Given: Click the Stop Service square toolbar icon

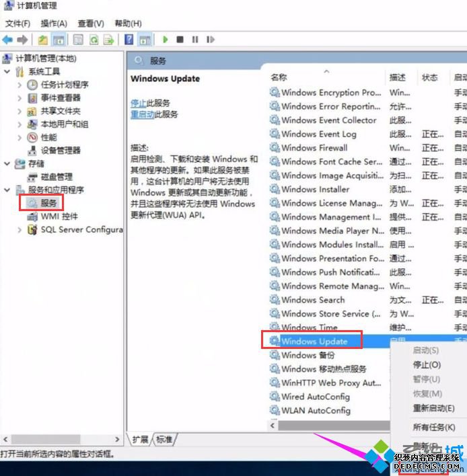Looking at the screenshot, I should [x=180, y=40].
